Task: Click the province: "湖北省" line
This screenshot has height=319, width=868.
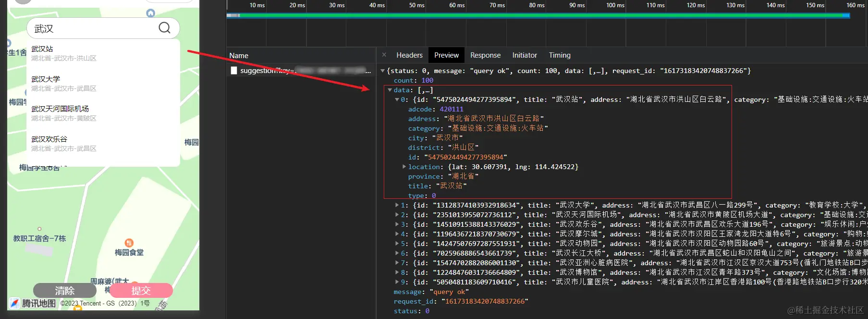Action: (443, 176)
